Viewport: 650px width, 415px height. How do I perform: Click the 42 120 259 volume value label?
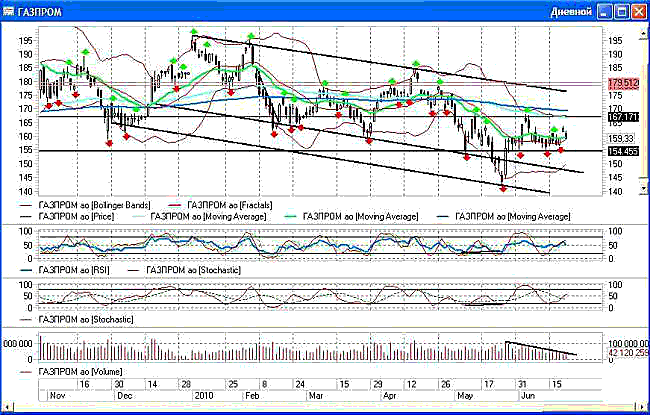(628, 353)
